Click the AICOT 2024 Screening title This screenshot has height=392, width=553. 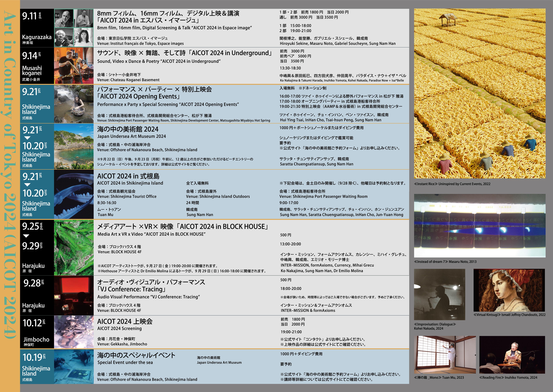coord(120,329)
